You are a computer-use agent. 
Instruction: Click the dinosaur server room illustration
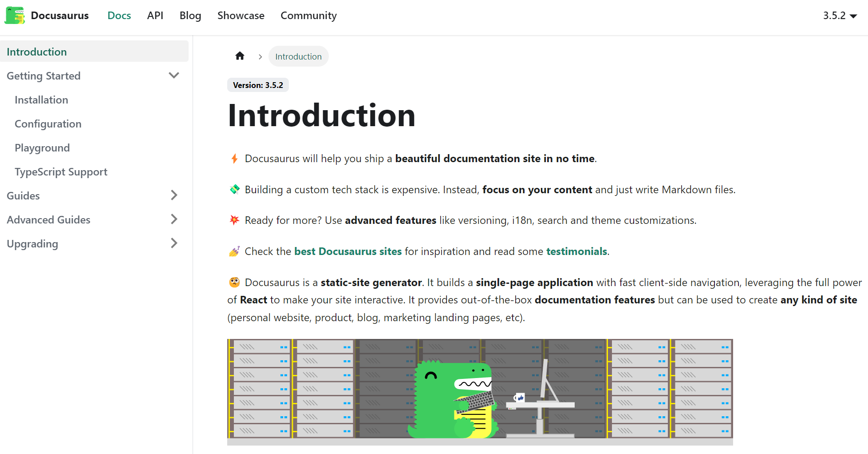[480, 392]
